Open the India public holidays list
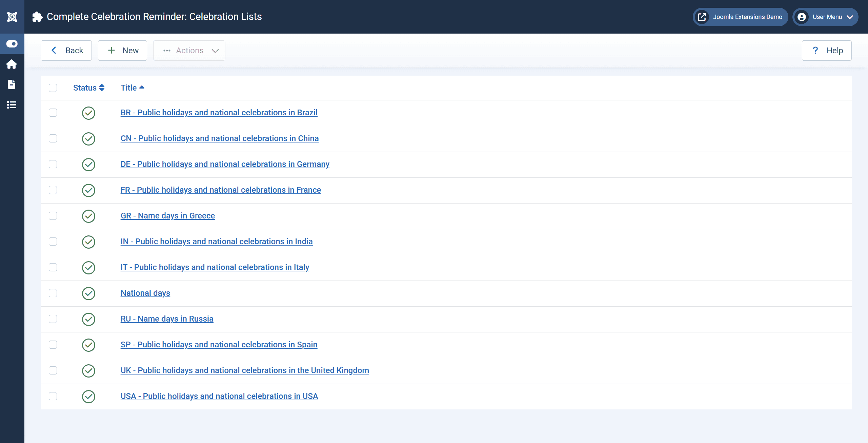868x443 pixels. (x=217, y=242)
